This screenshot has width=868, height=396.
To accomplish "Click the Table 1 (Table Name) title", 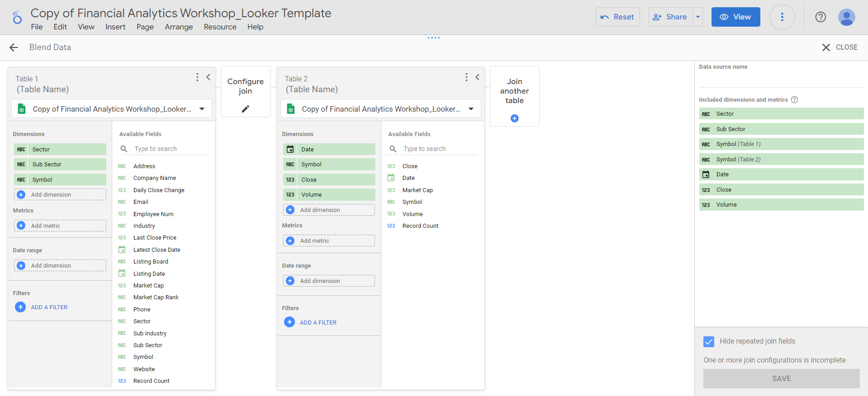I will coord(43,90).
